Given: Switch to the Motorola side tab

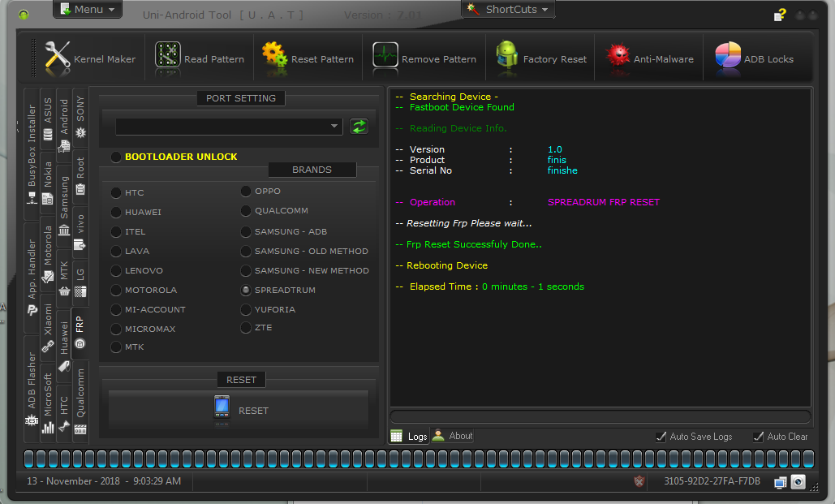Looking at the screenshot, I should (48, 253).
